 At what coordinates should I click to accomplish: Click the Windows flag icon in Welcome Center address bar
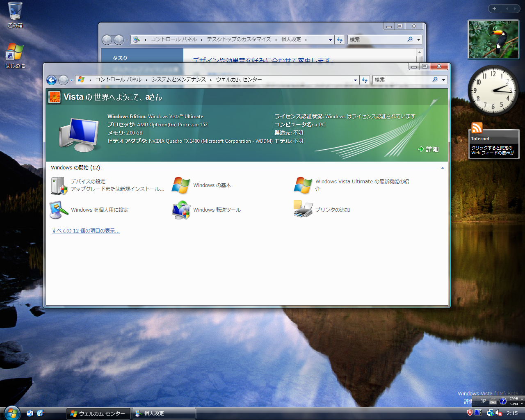click(81, 80)
